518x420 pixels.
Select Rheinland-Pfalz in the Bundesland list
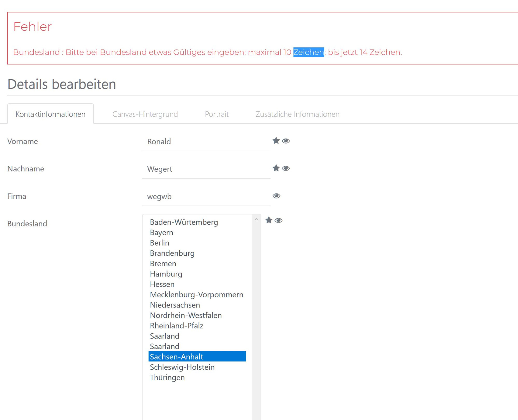[197, 326]
